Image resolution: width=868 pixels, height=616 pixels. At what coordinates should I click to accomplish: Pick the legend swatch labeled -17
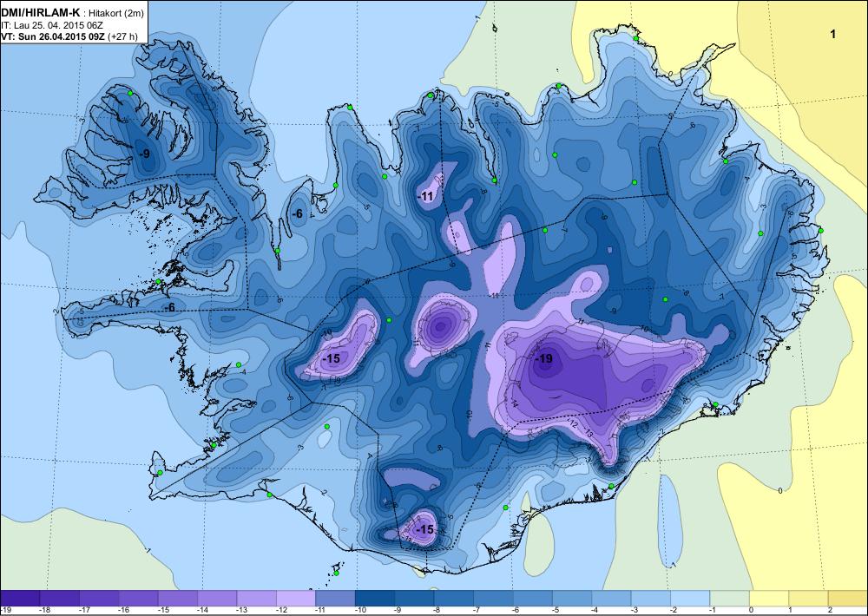(99, 599)
